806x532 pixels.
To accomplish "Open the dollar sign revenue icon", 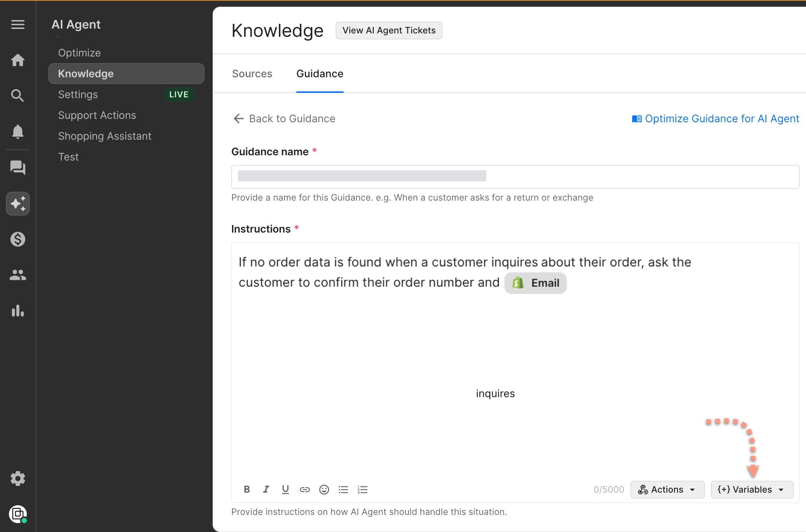I will coord(17,239).
